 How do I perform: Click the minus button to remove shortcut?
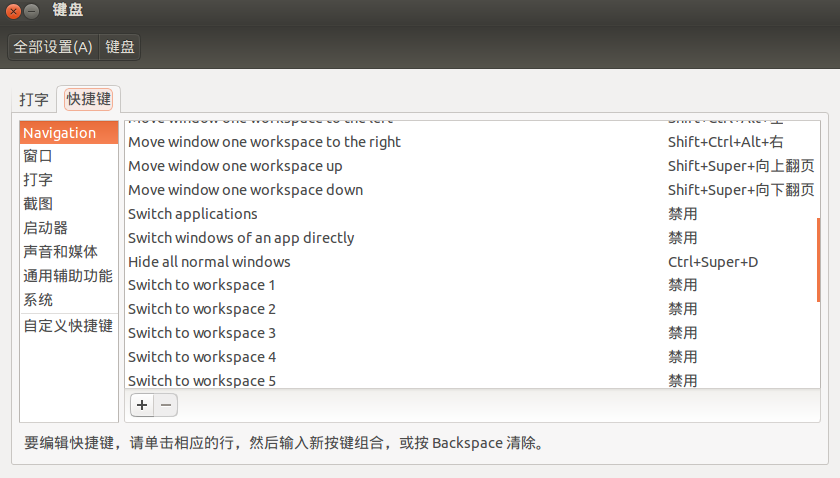pos(166,405)
